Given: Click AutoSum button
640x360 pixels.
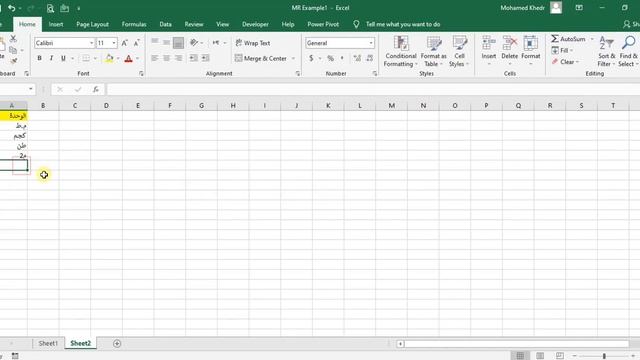Looking at the screenshot, I should click(568, 39).
